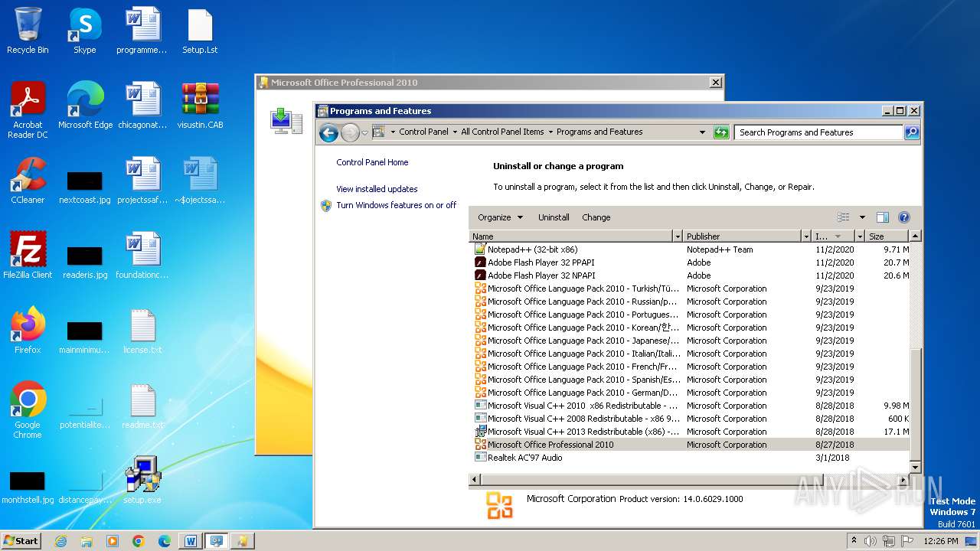Launch Microsoft Edge from desktop
This screenshot has height=551, width=980.
click(85, 105)
